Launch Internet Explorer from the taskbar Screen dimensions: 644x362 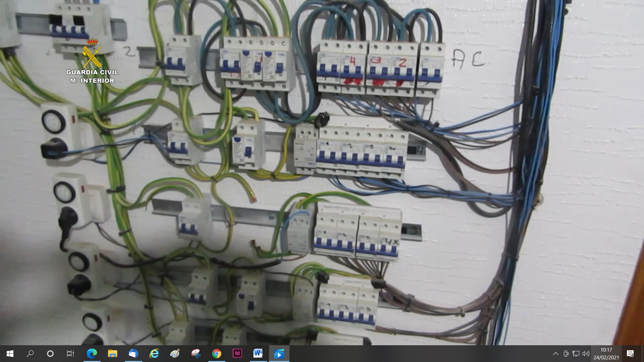click(x=154, y=354)
